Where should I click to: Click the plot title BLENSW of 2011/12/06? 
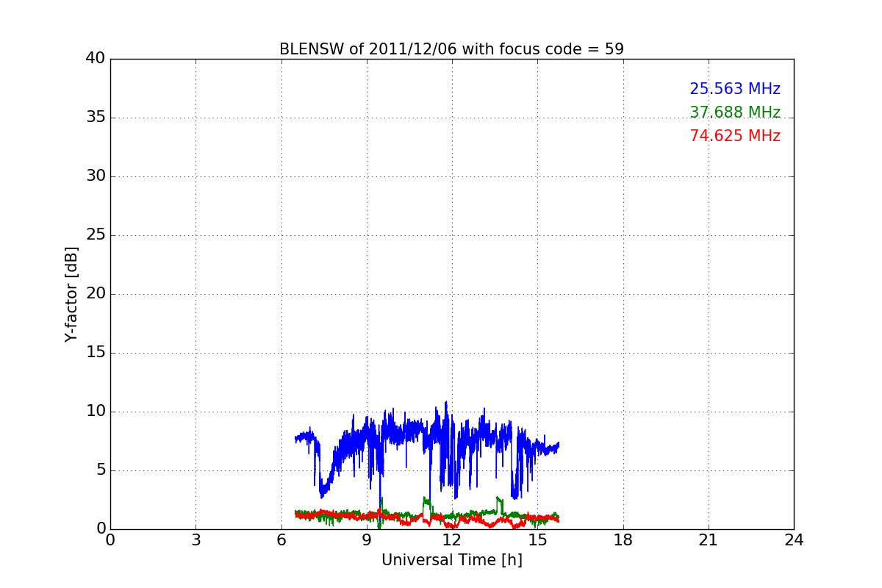[451, 49]
